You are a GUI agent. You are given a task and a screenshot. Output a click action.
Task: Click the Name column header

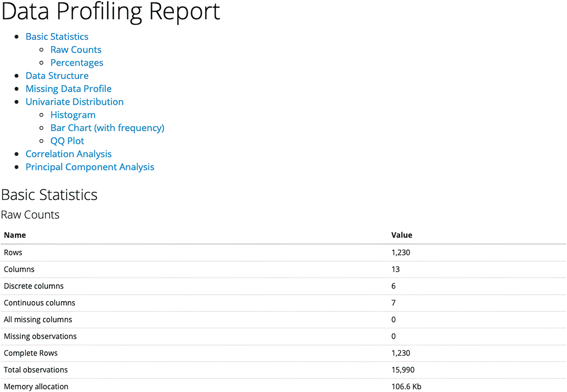(15, 235)
